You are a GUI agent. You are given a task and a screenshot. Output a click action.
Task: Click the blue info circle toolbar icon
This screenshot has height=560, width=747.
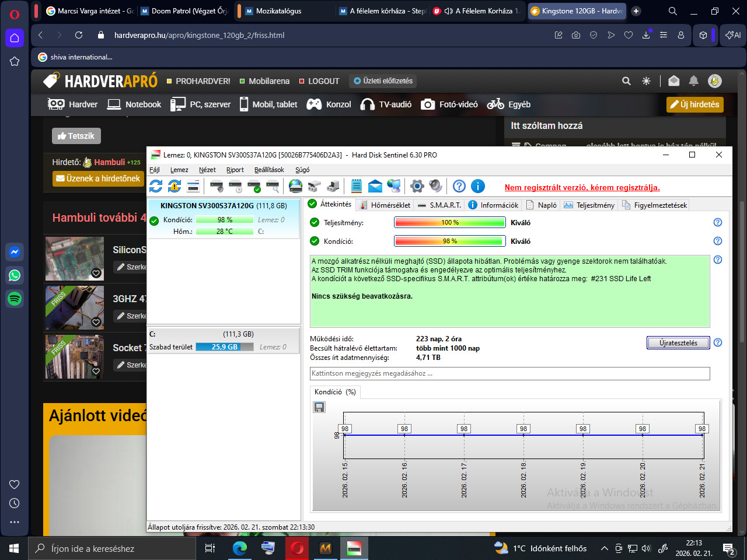[x=478, y=186]
